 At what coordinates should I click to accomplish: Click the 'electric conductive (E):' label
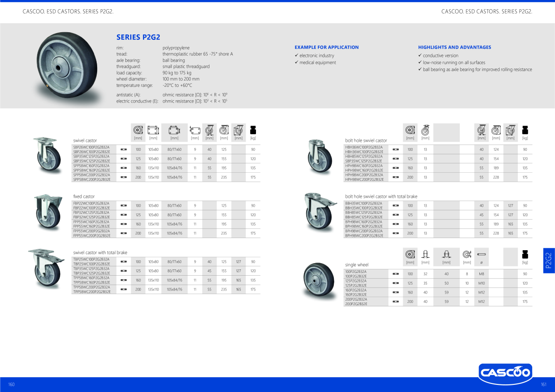[x=137, y=102]
